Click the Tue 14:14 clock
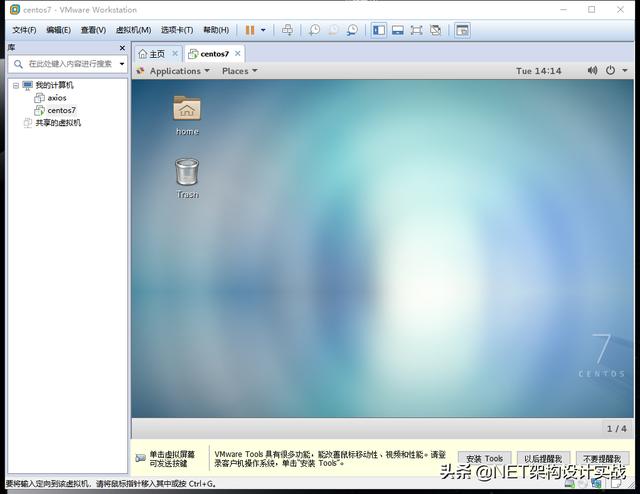Screen dimensions: 640x494 tap(538, 71)
